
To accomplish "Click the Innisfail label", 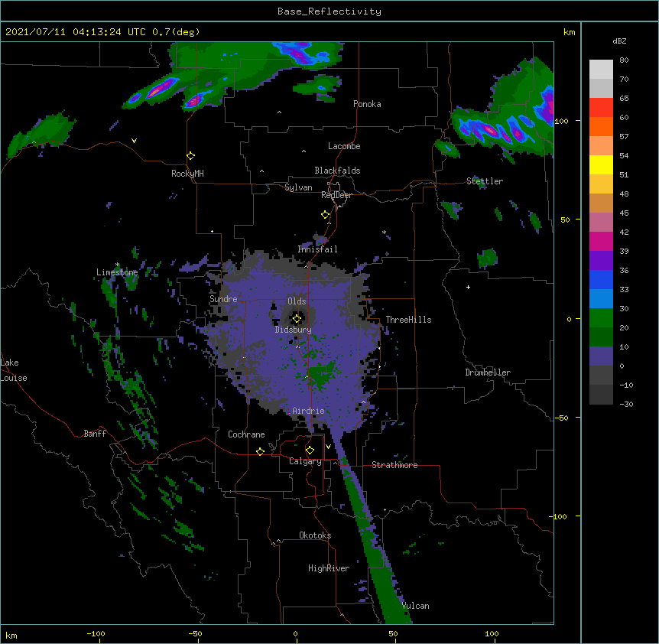I will click(317, 249).
